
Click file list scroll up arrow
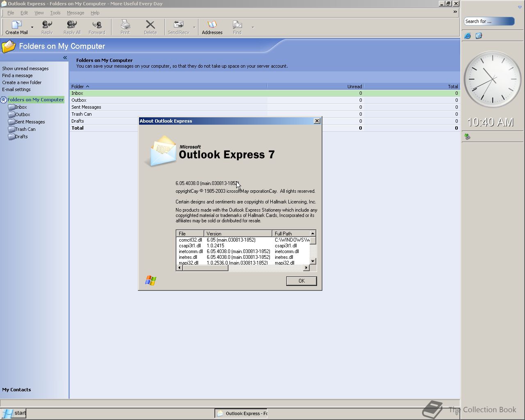tap(313, 233)
